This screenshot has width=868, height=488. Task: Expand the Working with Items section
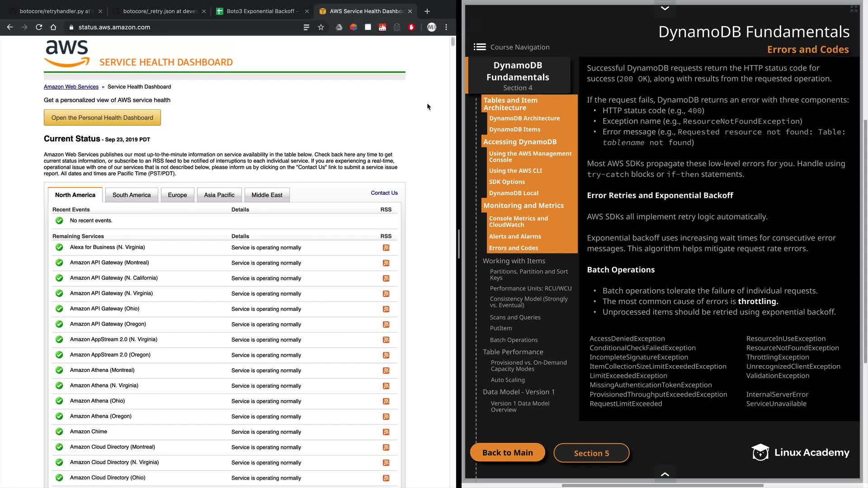[x=514, y=261]
